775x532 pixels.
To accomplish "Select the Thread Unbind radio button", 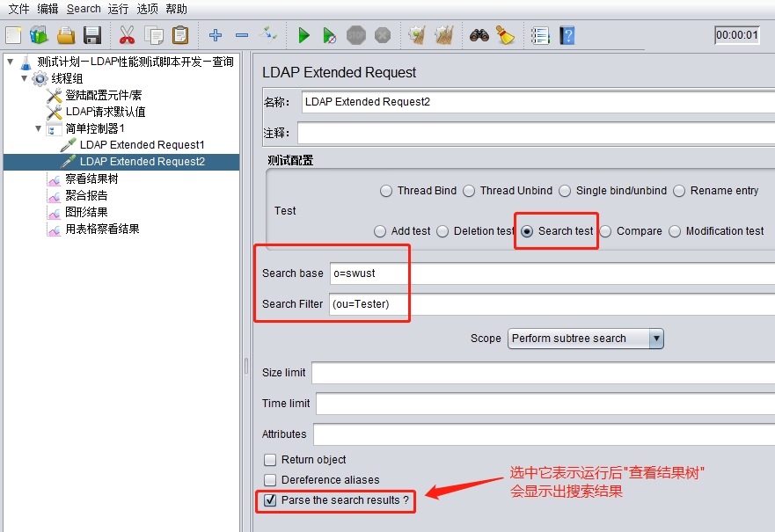I will coord(469,191).
